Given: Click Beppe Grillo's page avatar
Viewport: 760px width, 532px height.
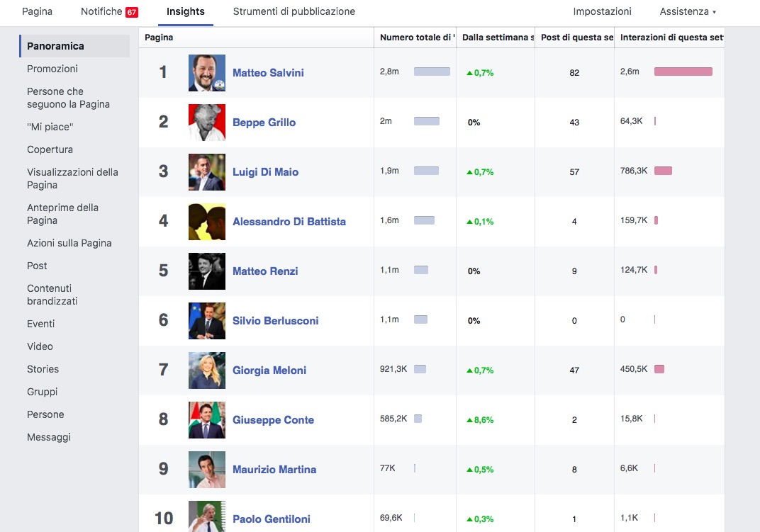Looking at the screenshot, I should click(x=207, y=123).
